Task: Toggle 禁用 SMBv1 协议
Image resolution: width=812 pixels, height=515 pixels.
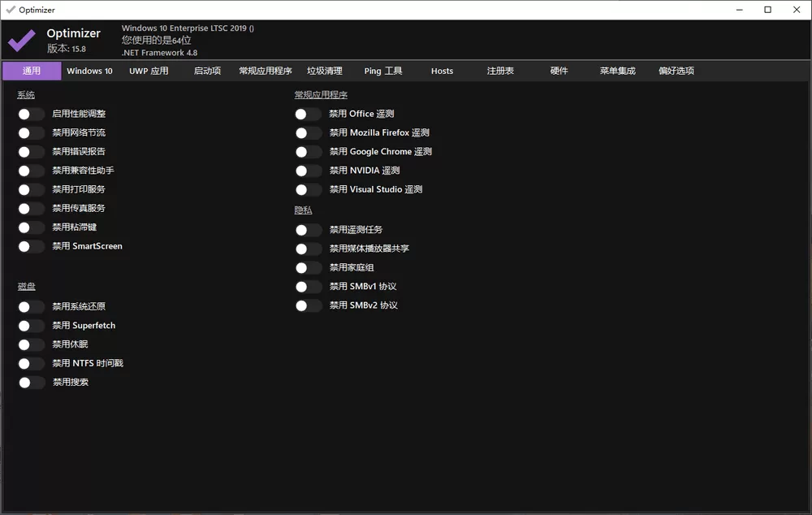Action: pyautogui.click(x=308, y=286)
